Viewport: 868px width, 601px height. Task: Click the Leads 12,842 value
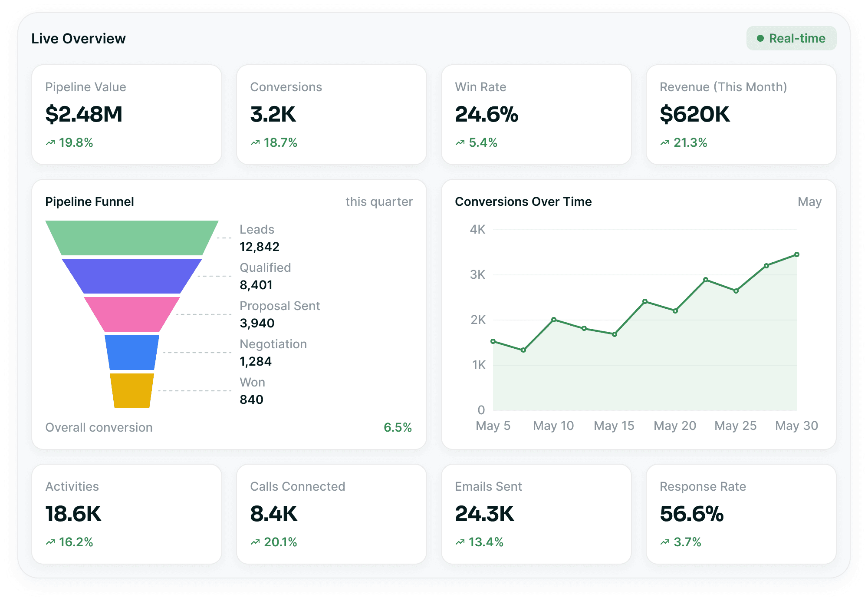pyautogui.click(x=260, y=247)
